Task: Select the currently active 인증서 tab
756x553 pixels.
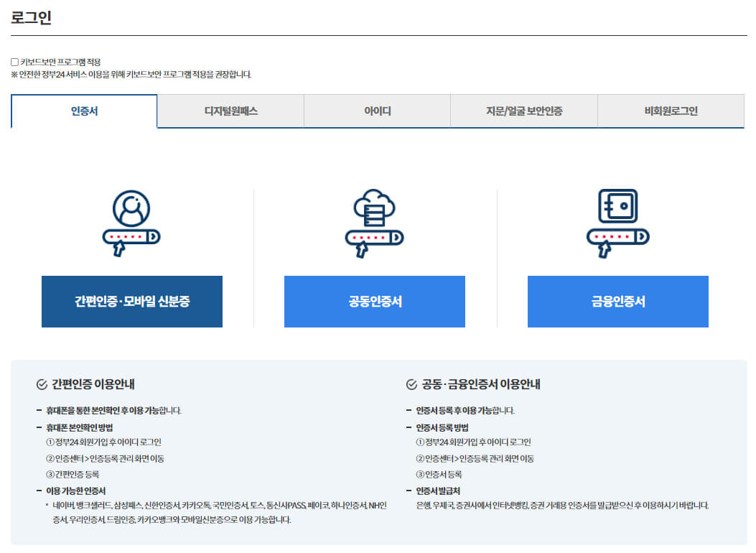Action: coord(83,111)
